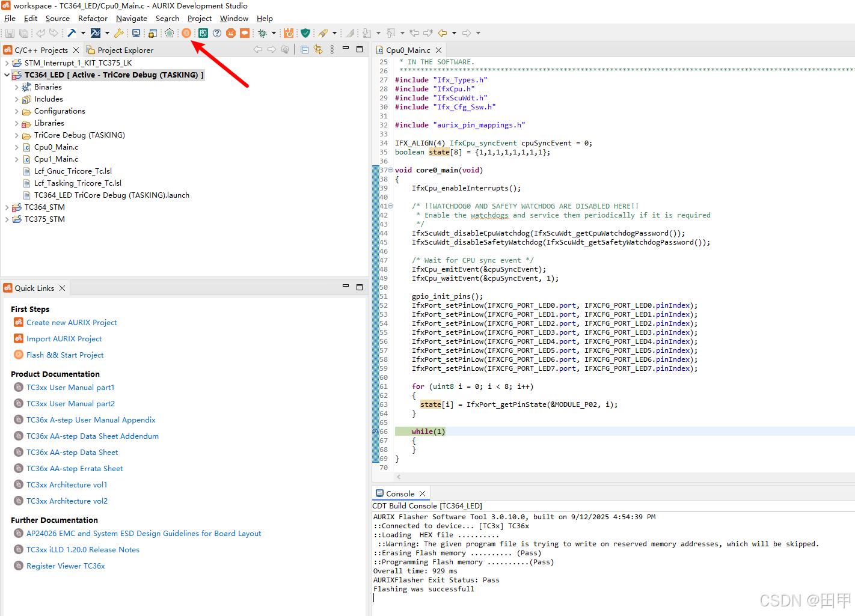Expand the TC375_STM project
Viewport: 855px width, 616px height.
(x=7, y=219)
